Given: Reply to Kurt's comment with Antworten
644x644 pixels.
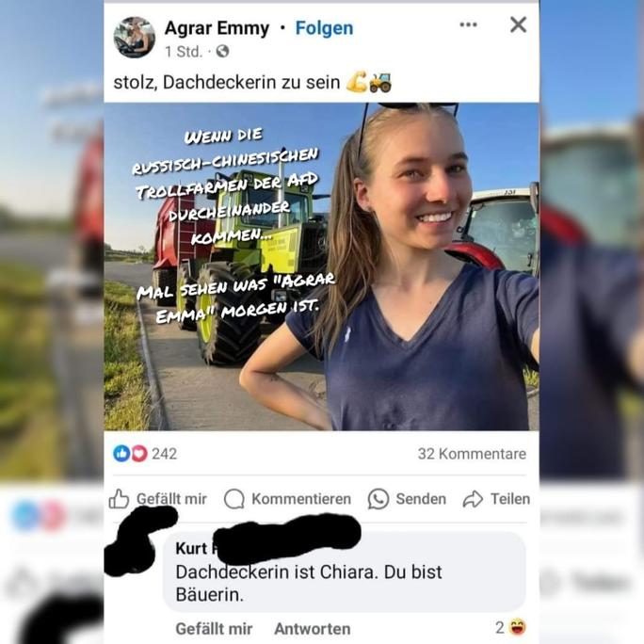Looking at the screenshot, I should (313, 628).
